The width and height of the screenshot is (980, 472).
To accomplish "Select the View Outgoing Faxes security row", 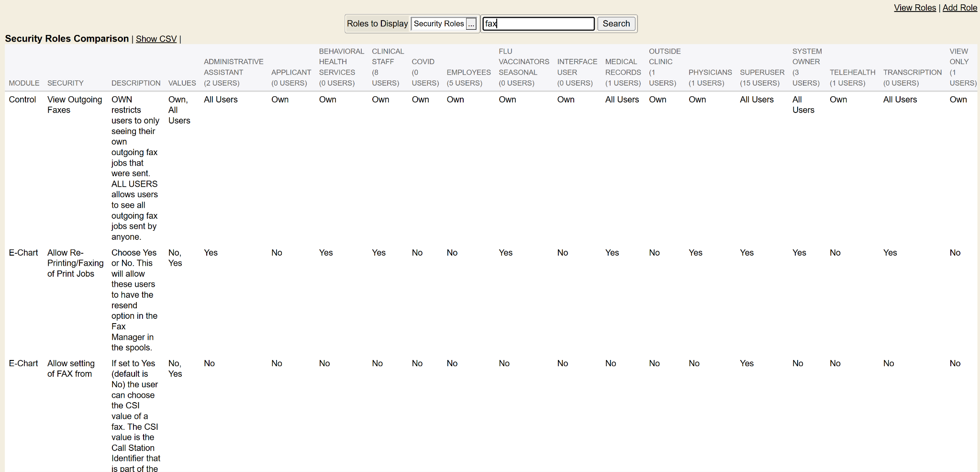I will pos(74,105).
